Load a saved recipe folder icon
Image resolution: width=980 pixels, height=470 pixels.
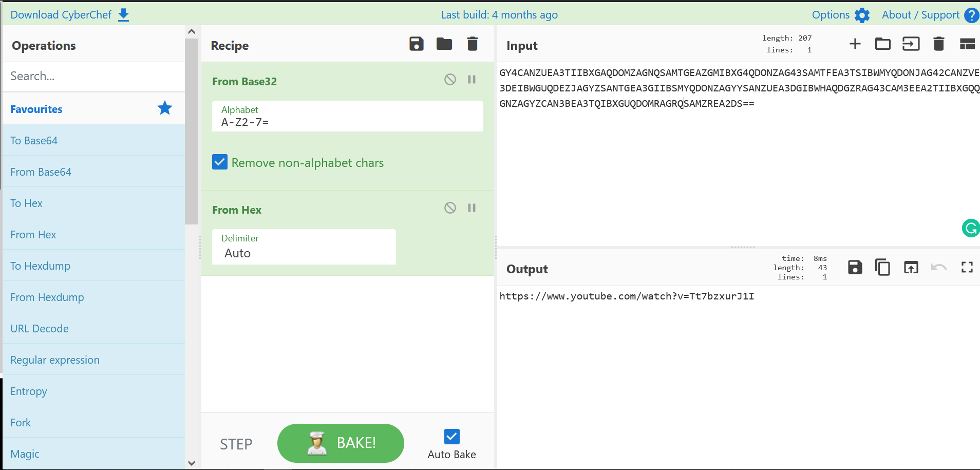click(x=444, y=44)
